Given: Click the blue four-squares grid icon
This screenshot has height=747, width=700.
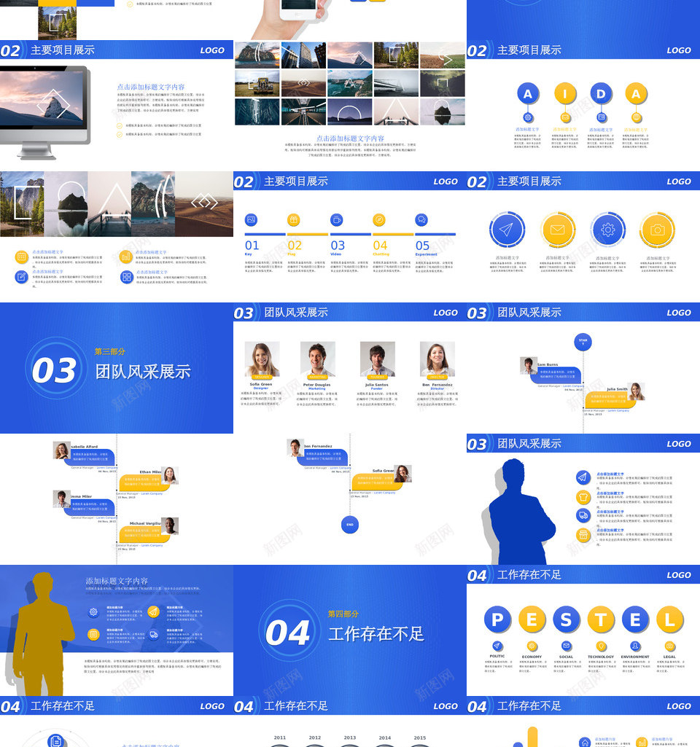Looking at the screenshot, I should pyautogui.click(x=126, y=277).
